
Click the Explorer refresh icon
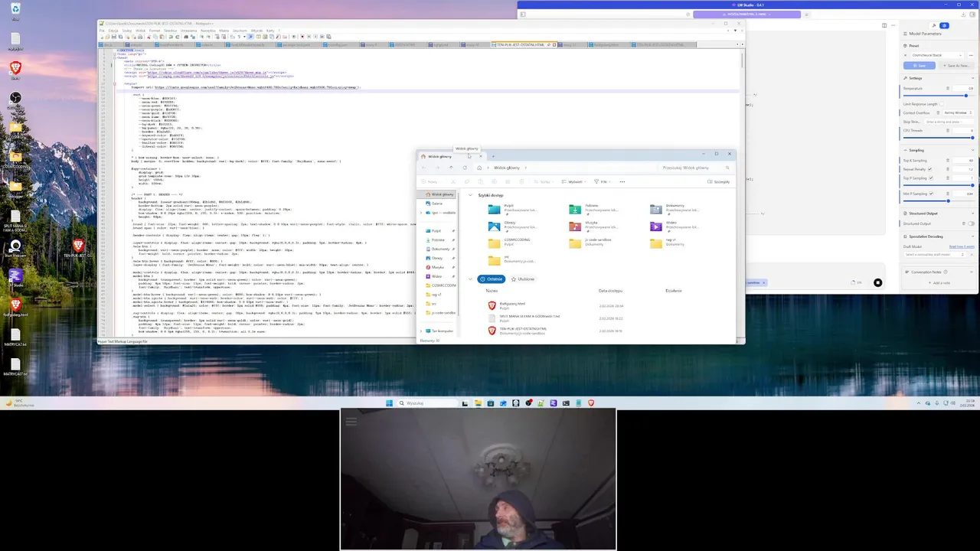tap(465, 168)
